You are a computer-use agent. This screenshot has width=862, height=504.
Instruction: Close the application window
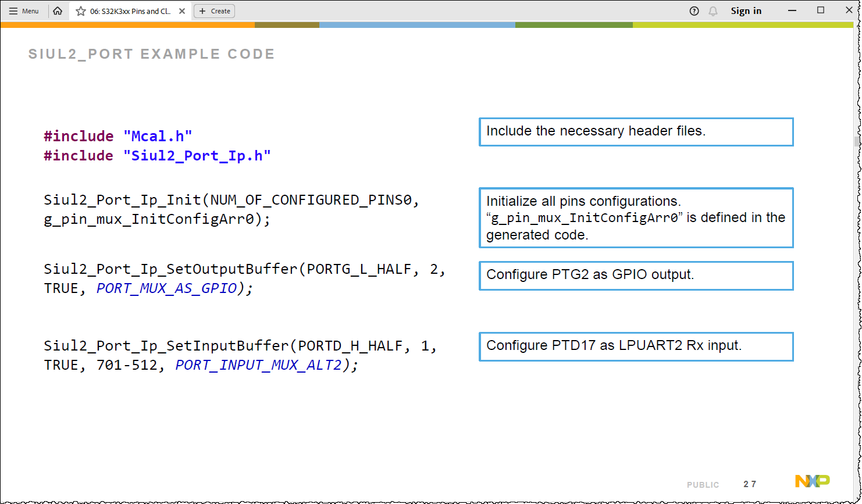click(849, 10)
